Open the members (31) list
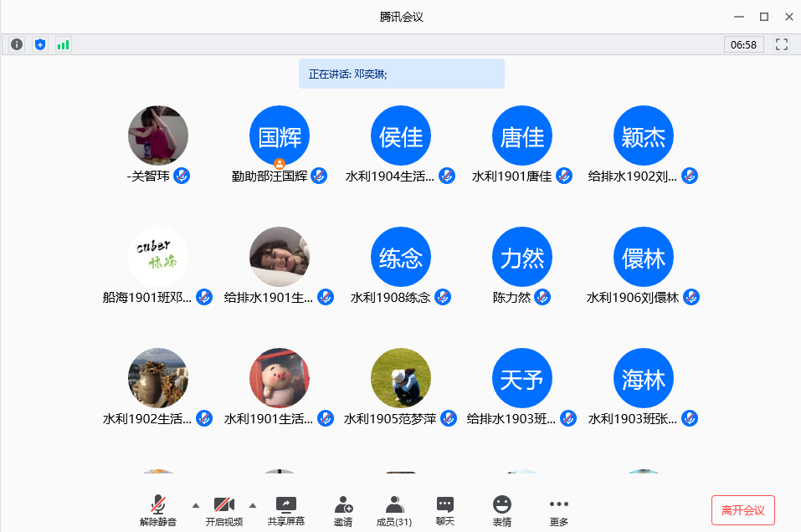Viewport: 801px width, 532px height. (x=393, y=510)
